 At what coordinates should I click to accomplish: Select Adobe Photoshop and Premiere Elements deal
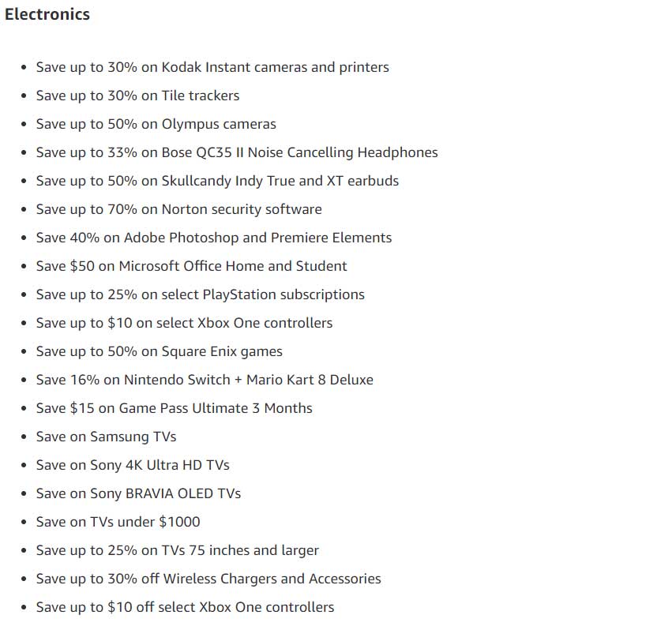(214, 238)
